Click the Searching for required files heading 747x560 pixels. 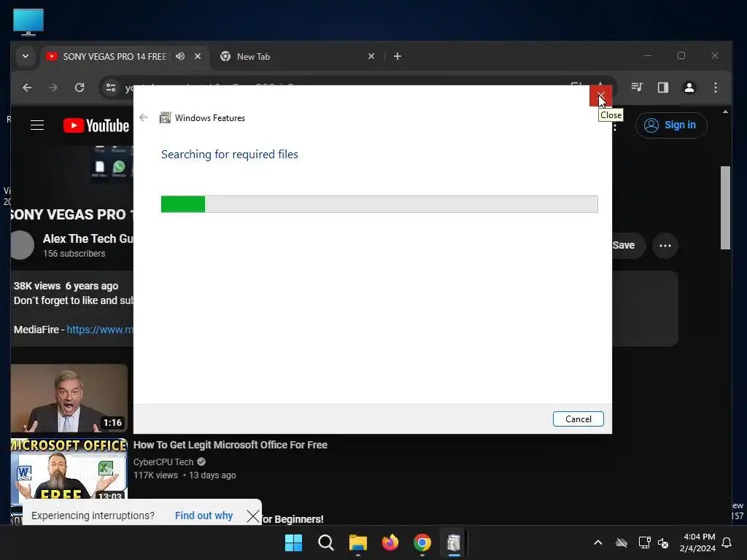click(230, 155)
